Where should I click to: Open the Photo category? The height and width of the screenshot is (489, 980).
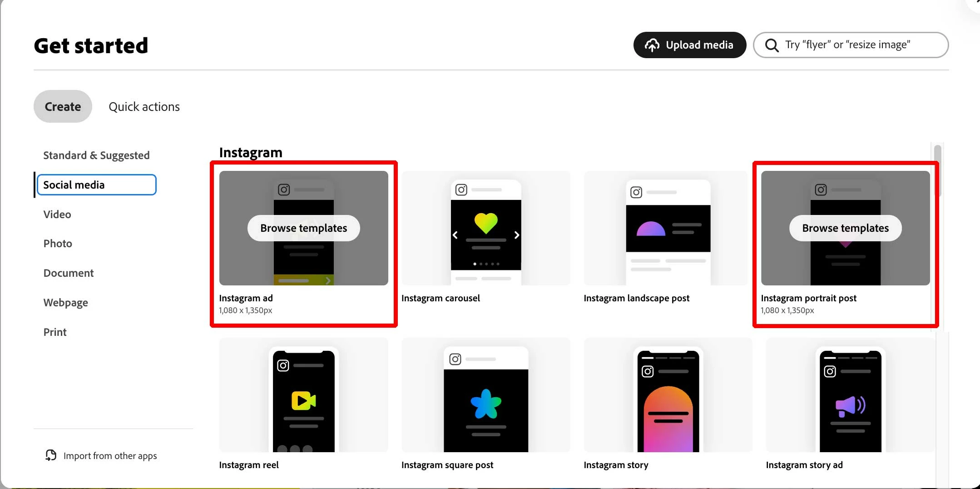pos(58,244)
